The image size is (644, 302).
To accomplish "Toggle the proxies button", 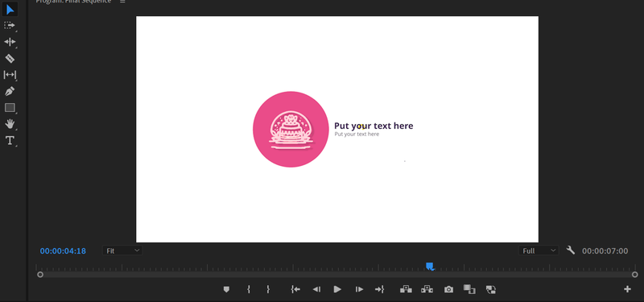I will (491, 290).
